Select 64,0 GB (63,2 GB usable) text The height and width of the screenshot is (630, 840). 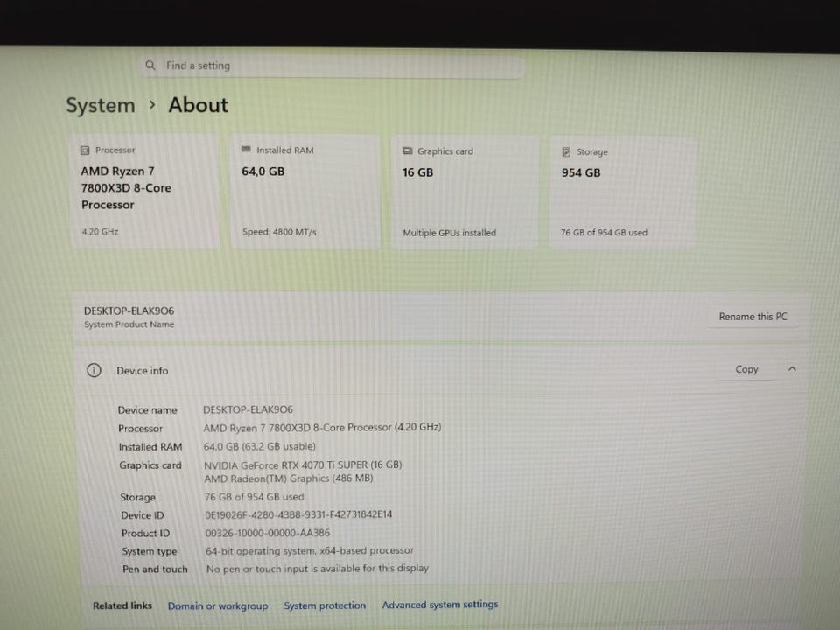click(x=259, y=446)
